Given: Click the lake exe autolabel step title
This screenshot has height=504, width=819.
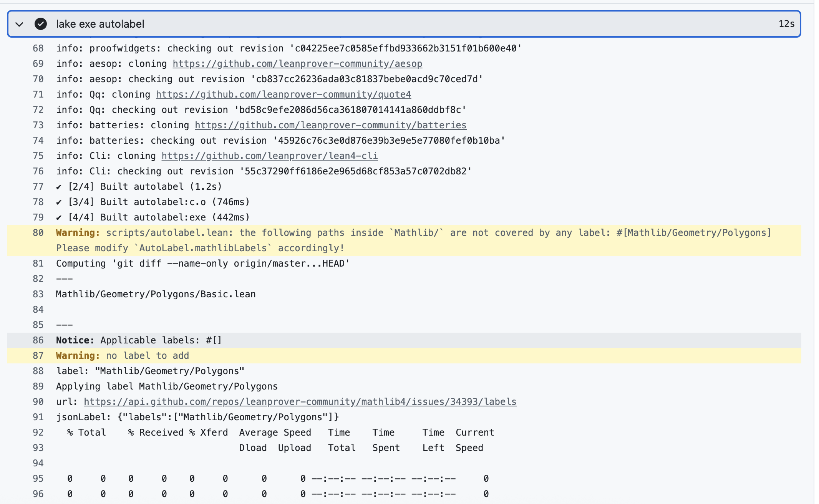Looking at the screenshot, I should click(100, 24).
